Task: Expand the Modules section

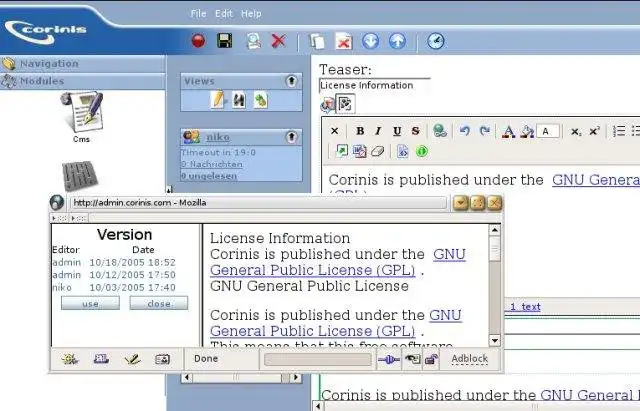Action: tap(82, 81)
